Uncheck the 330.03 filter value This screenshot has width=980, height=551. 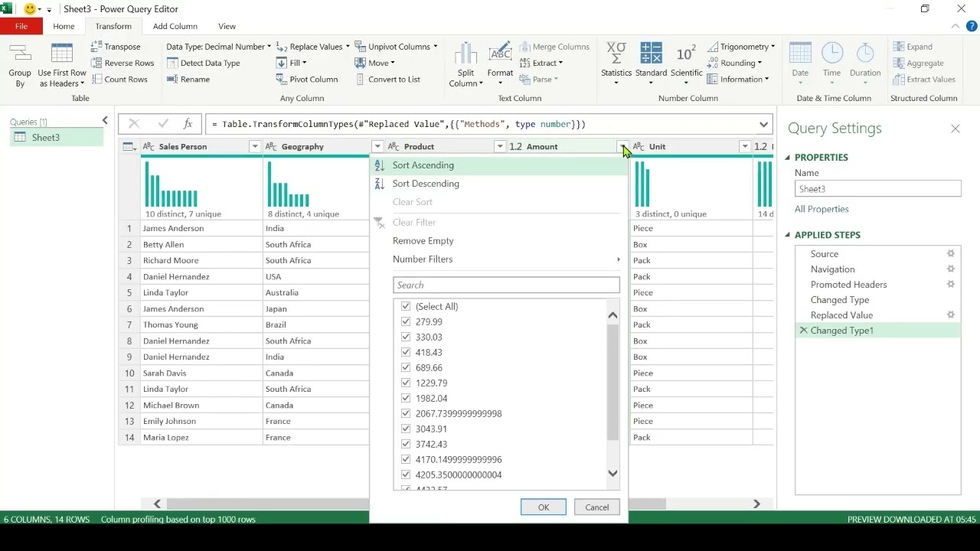406,337
